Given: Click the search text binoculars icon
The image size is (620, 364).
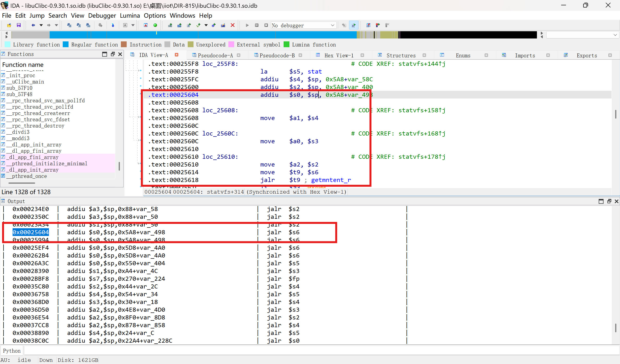Looking at the screenshot, I should pyautogui.click(x=79, y=25).
